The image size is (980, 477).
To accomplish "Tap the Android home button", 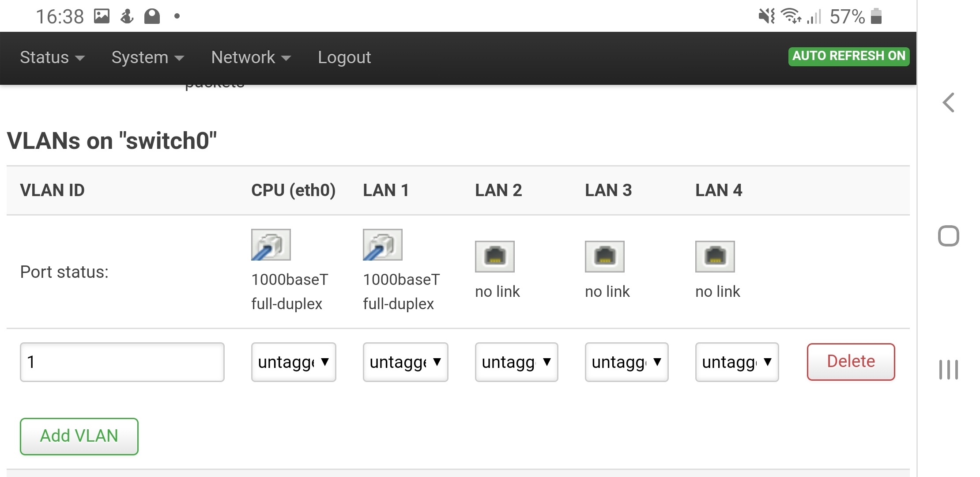I will [948, 236].
